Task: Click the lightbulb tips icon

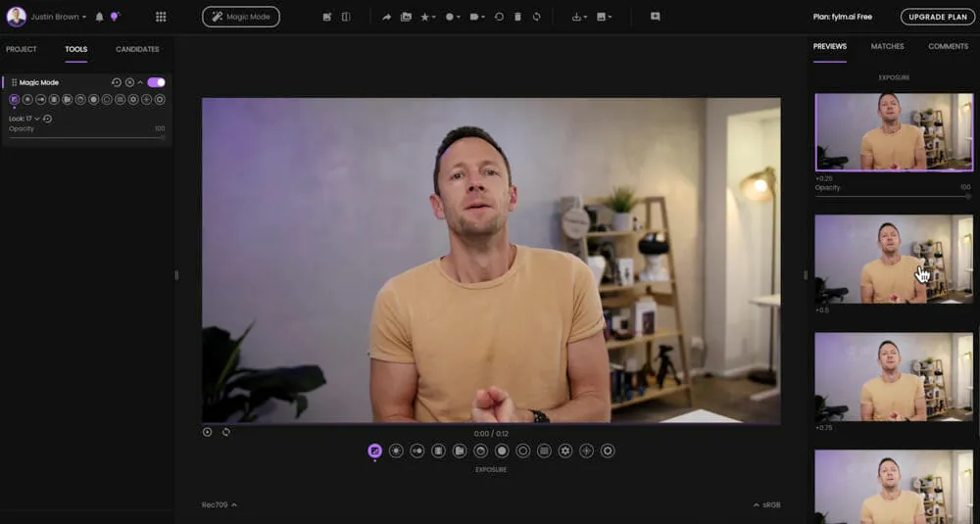Action: point(115,17)
